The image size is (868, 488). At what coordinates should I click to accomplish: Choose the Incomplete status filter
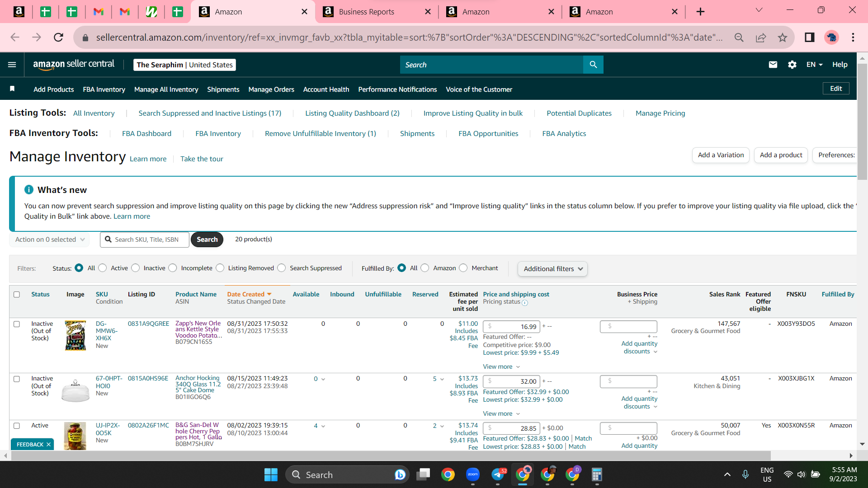(x=173, y=268)
